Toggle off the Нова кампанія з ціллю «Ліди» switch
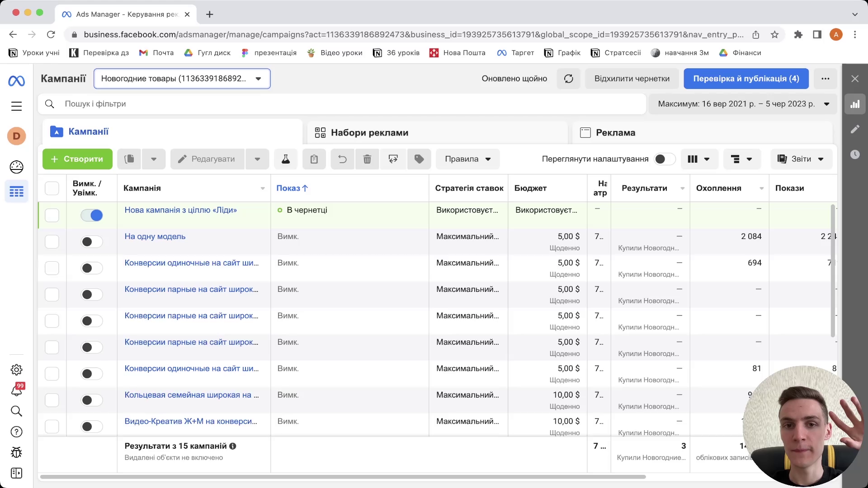Image resolution: width=868 pixels, height=488 pixels. pos(92,216)
